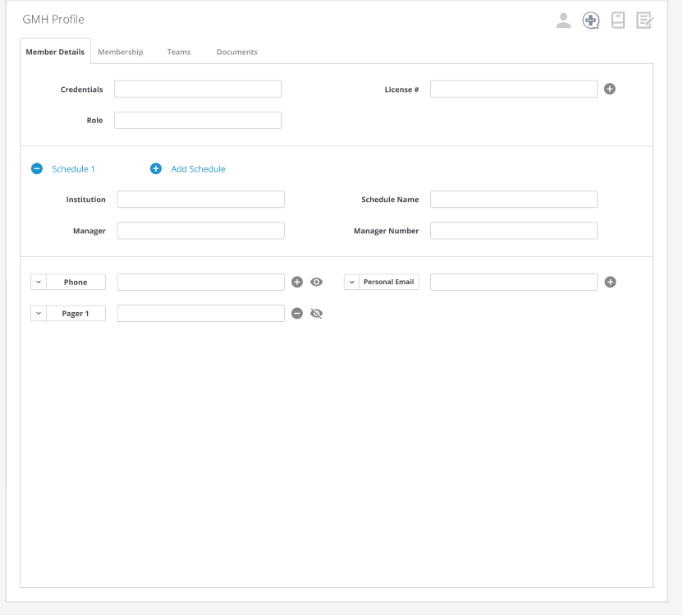Collapse Schedule 1 using the minus circle
683x616 pixels.
[x=37, y=168]
